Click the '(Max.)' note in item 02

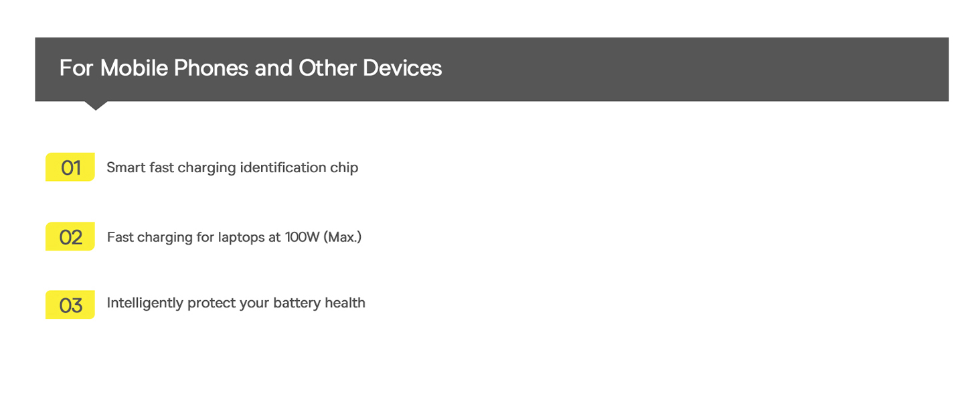[x=343, y=237]
